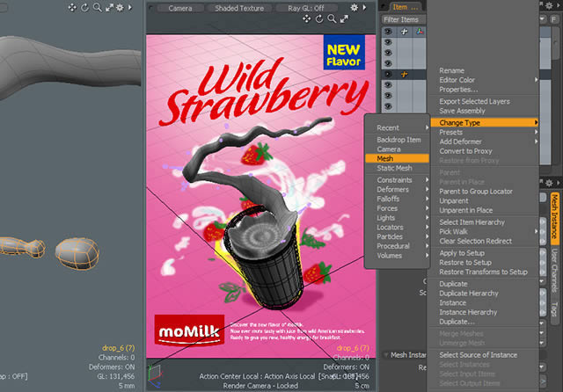
Task: Collapse the Mesh Instance section triangle
Action: coord(386,355)
